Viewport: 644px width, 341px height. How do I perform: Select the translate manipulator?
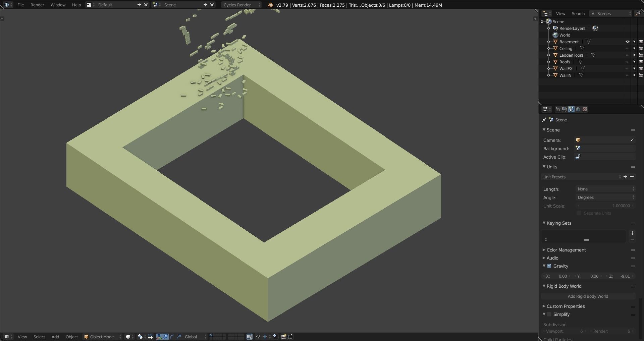point(166,337)
